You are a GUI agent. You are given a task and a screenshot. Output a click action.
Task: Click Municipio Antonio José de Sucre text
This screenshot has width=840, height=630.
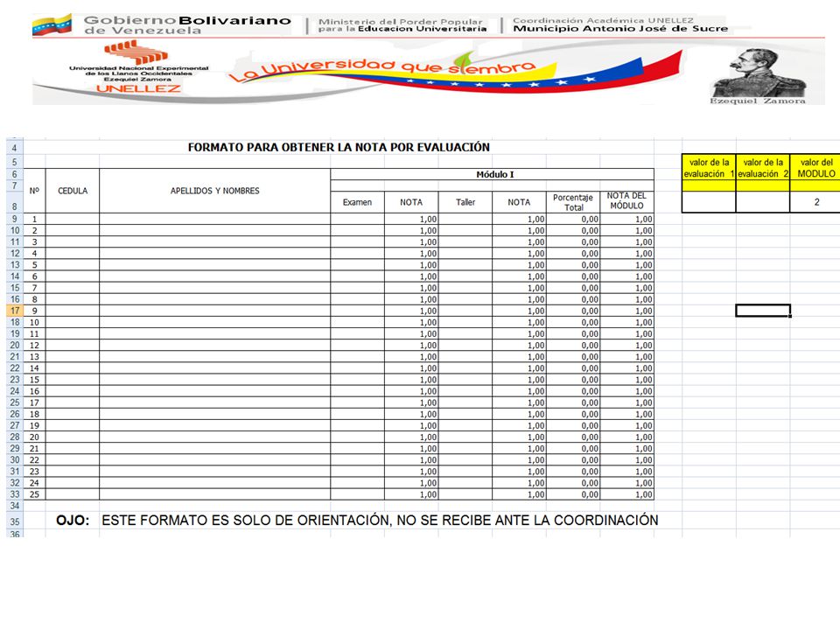coord(620,28)
